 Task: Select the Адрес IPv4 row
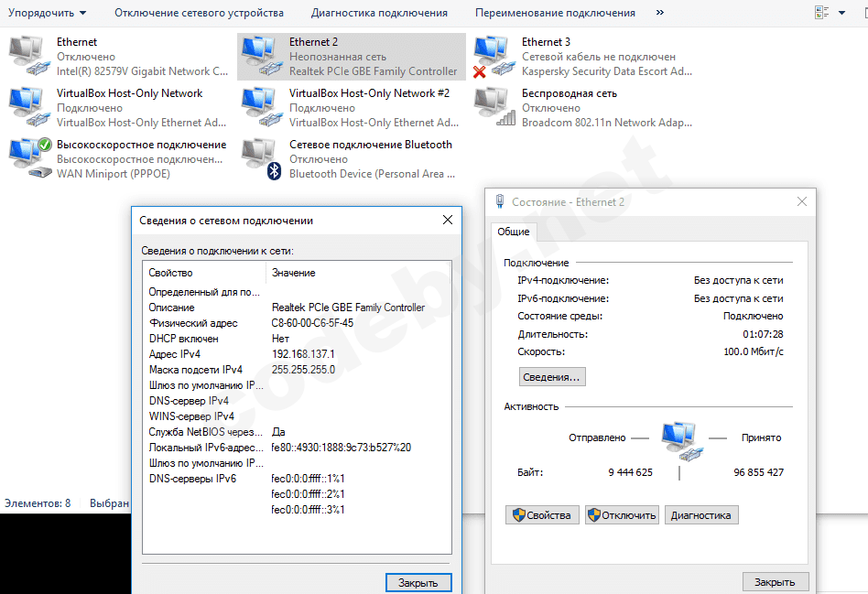pyautogui.click(x=298, y=353)
